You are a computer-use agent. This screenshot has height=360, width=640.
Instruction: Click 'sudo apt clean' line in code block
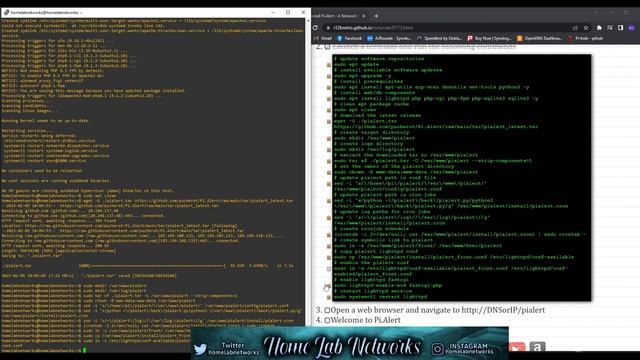click(x=355, y=110)
